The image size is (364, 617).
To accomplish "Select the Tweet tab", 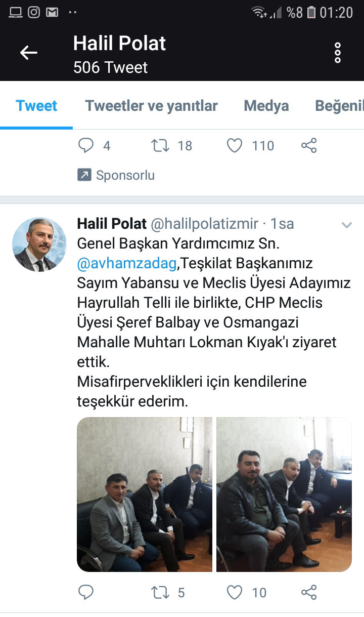I will coord(36,106).
